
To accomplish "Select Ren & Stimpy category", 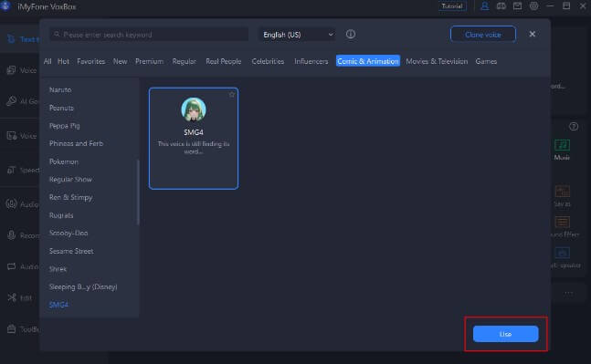I will point(71,197).
